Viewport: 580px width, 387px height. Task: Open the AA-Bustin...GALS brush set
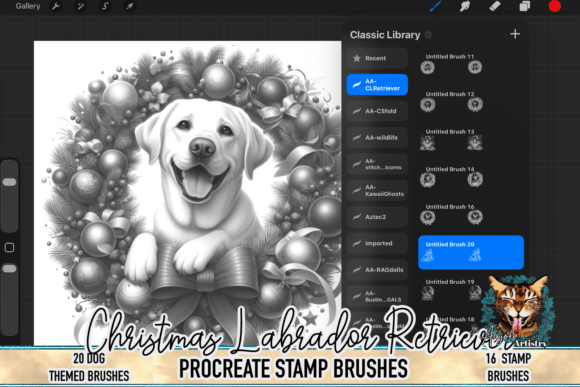point(377,296)
